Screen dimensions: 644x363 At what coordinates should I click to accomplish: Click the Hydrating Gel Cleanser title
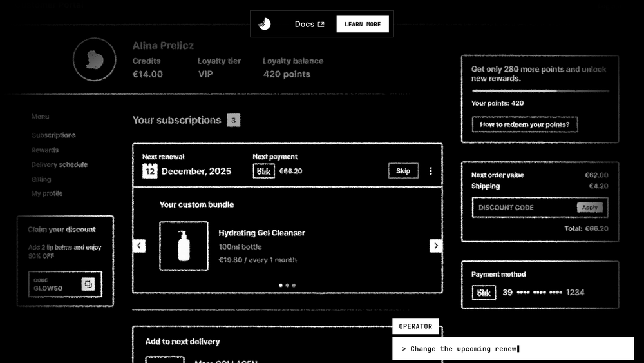261,233
